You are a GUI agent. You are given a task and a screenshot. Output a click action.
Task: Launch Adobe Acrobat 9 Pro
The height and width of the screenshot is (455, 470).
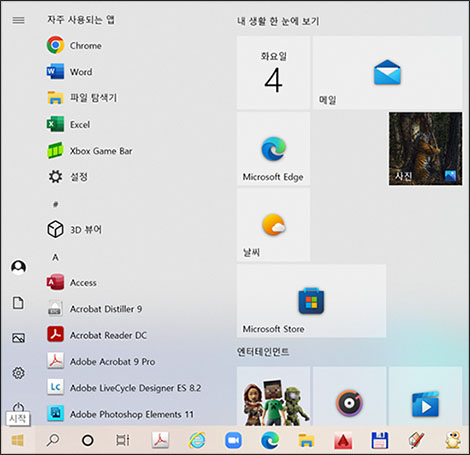pyautogui.click(x=101, y=362)
